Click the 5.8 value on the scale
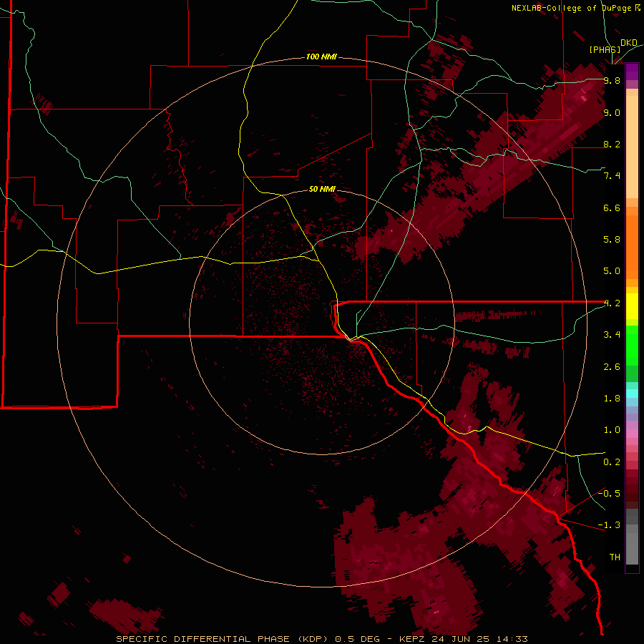The width and height of the screenshot is (644, 644). pyautogui.click(x=612, y=240)
